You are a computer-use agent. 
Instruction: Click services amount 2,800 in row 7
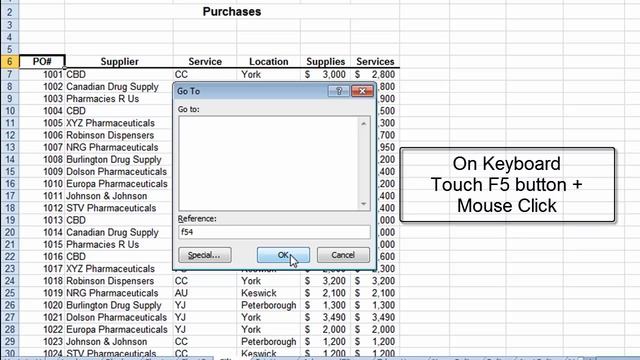pos(383,74)
